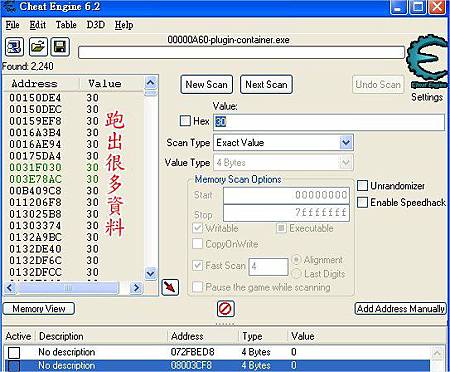The height and width of the screenshot is (372, 450).
Task: Open the File menu
Action: (x=12, y=25)
